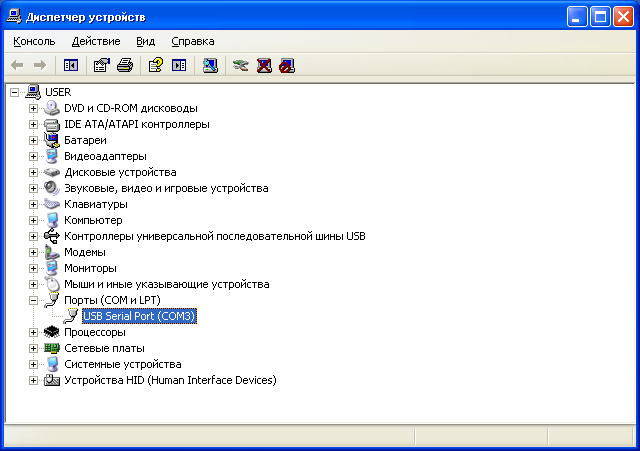Open the Консоль menu
This screenshot has width=640, height=451.
pos(34,41)
